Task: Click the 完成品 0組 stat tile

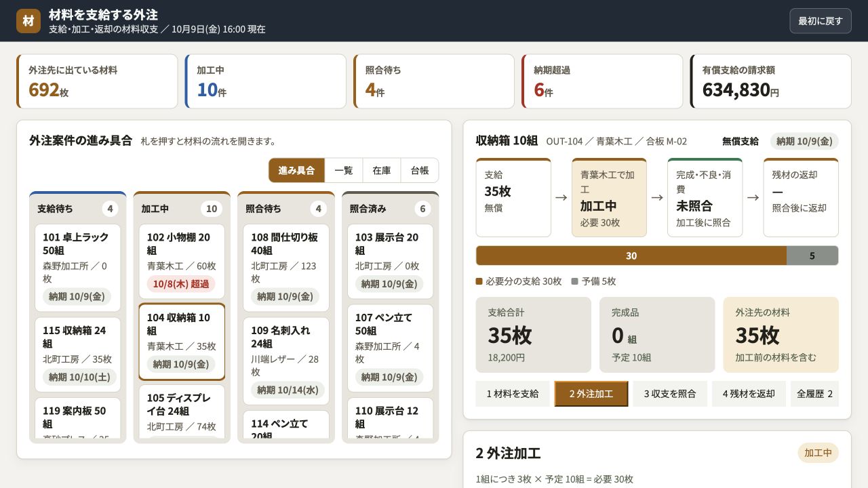Action: (657, 335)
